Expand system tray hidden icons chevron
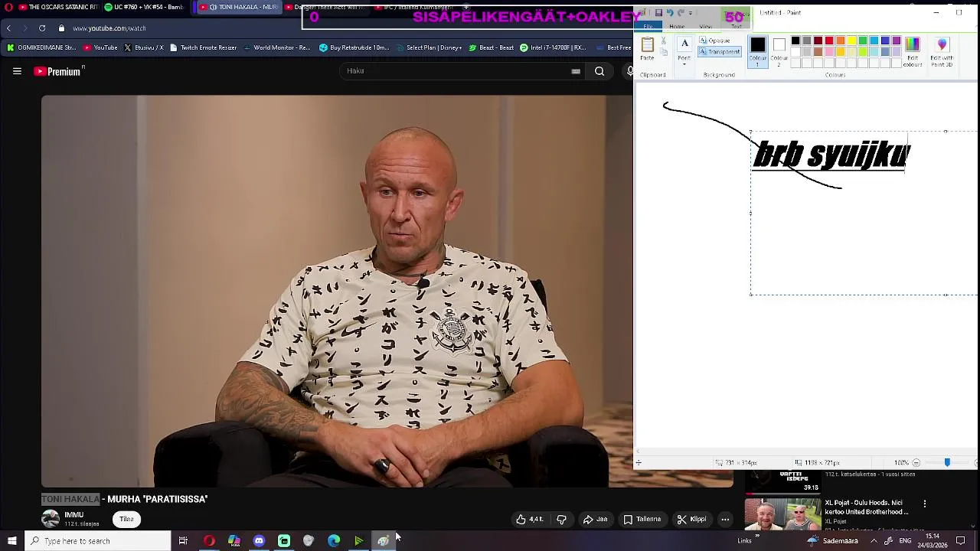The image size is (980, 551). click(874, 541)
